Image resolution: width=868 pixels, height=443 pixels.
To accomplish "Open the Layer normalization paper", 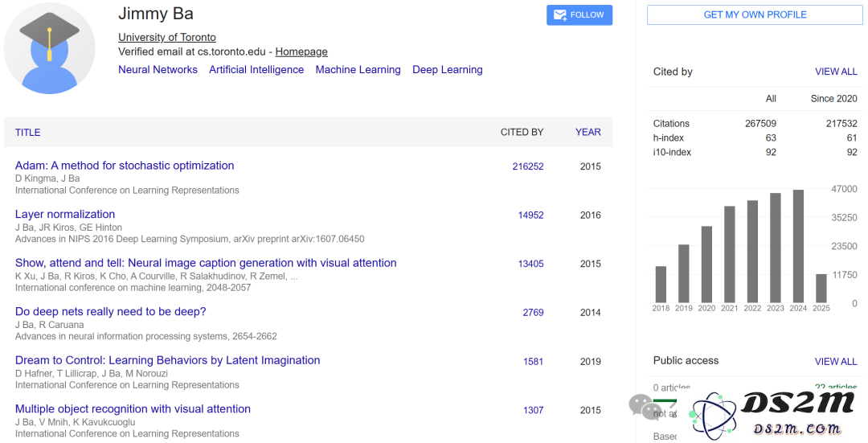I will pyautogui.click(x=65, y=214).
